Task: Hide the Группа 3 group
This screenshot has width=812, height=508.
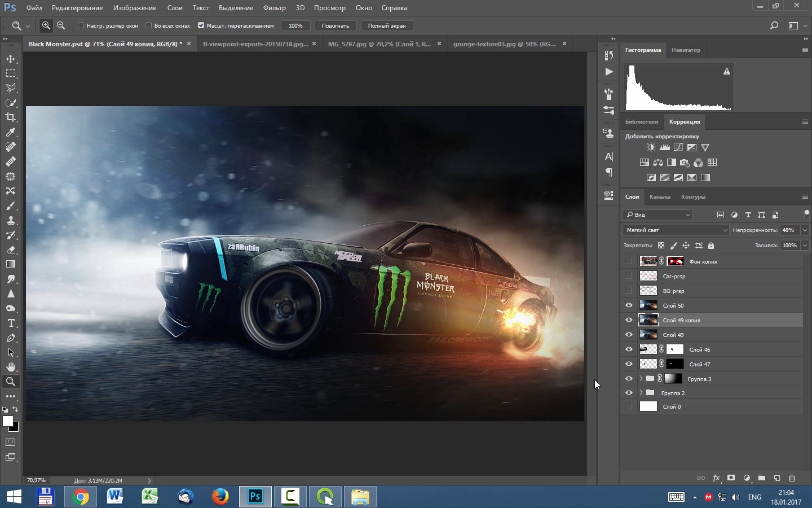Action: [x=629, y=379]
